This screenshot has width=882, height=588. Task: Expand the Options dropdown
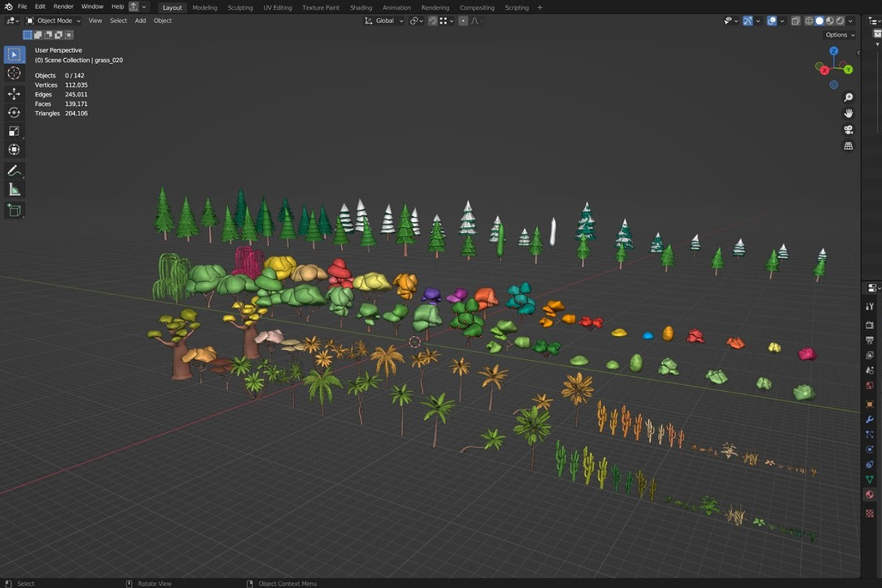point(839,35)
